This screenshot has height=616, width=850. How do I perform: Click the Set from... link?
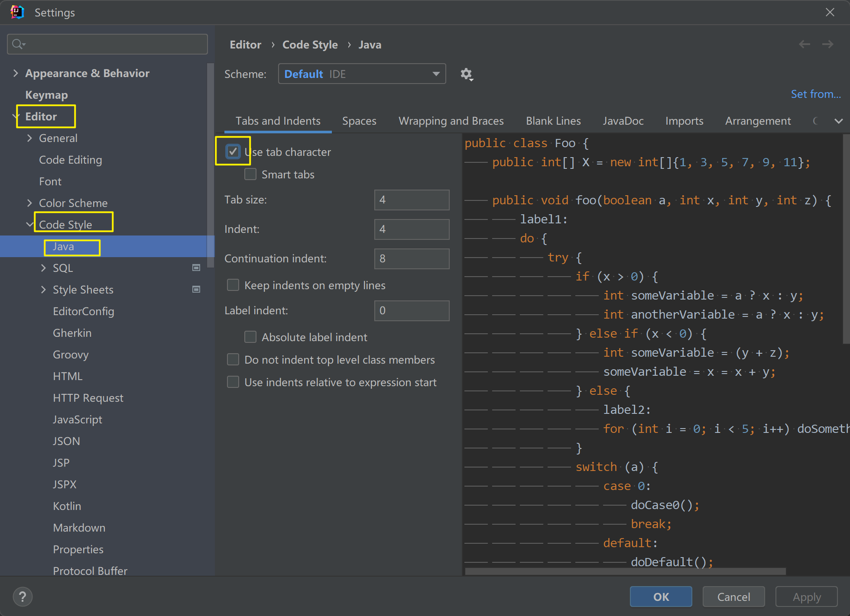click(815, 94)
